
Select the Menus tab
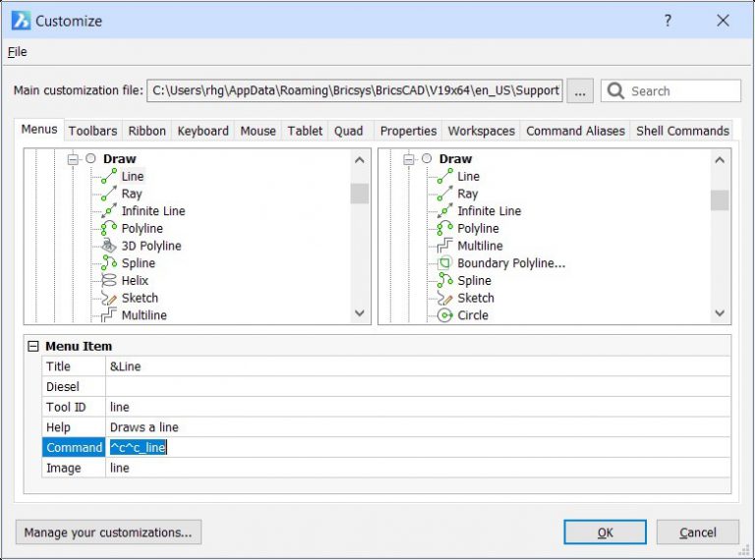click(39, 130)
